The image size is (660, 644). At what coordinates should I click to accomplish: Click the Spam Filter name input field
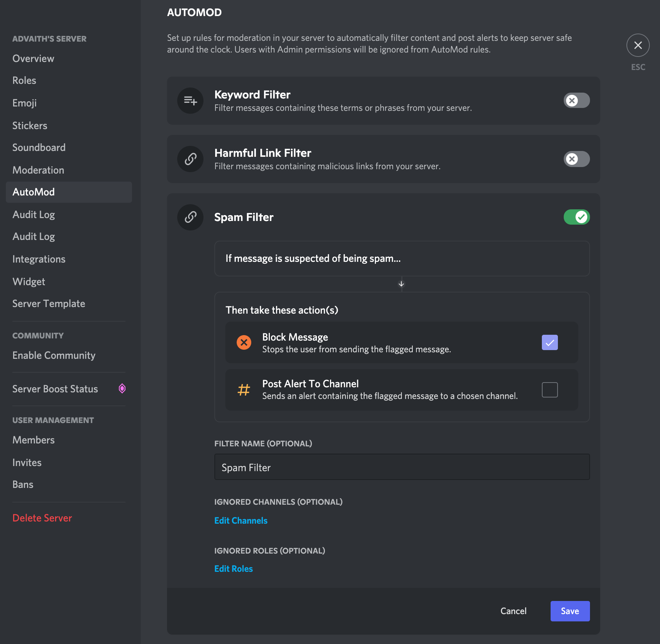401,467
